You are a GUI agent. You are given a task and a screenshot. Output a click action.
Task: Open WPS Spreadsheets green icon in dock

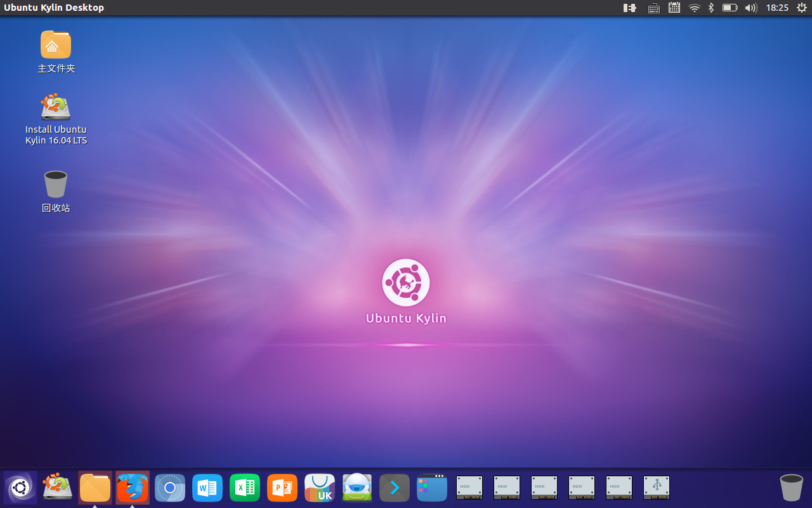[245, 488]
